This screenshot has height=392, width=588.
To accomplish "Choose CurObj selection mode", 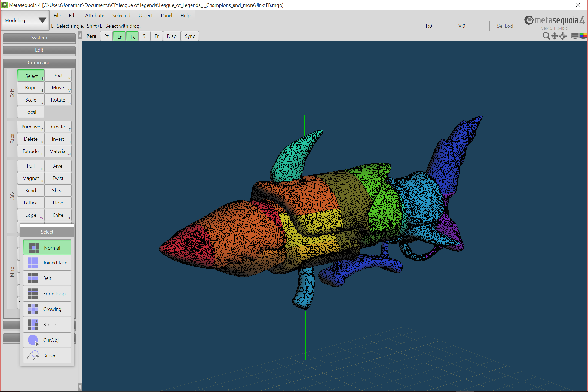I will click(47, 340).
